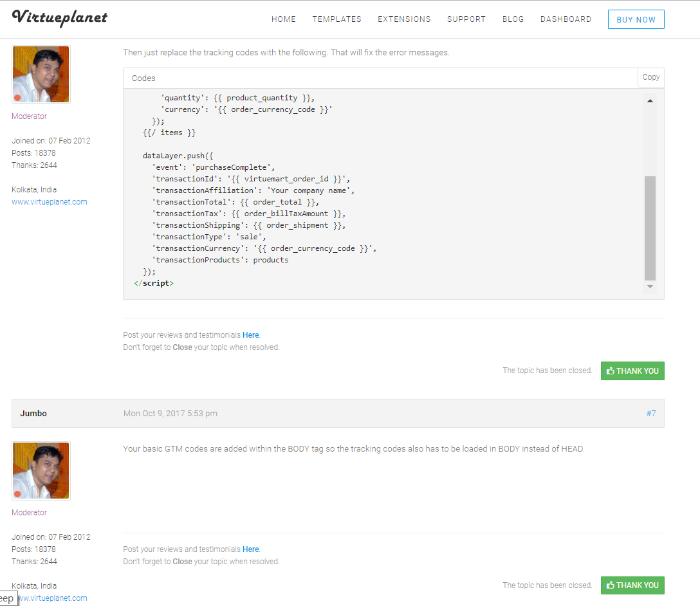Open the DASHBOARD link

point(566,19)
